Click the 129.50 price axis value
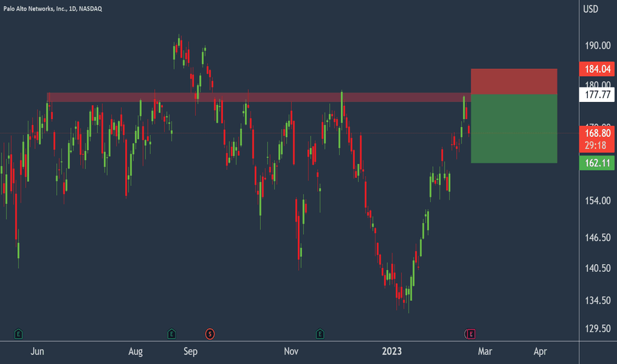 pos(598,328)
